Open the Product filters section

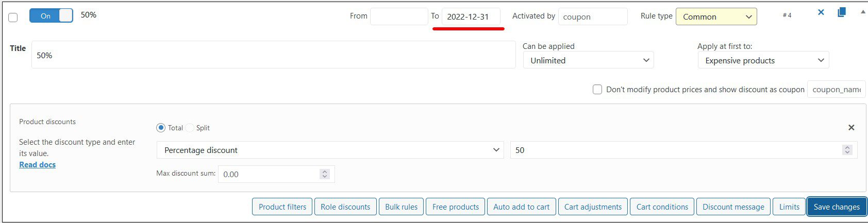click(x=282, y=207)
